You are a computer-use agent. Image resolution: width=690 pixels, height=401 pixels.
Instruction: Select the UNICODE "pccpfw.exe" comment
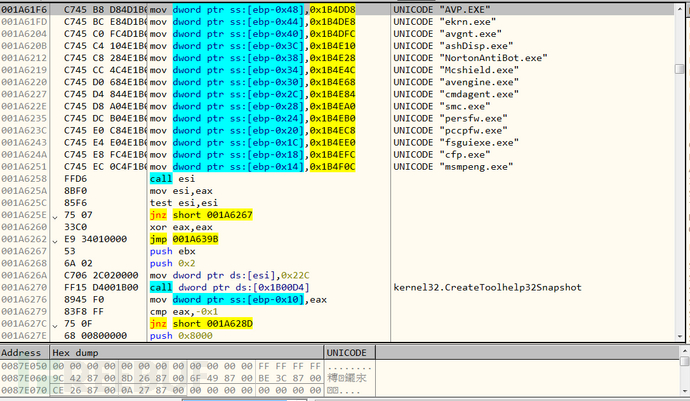pyautogui.click(x=450, y=130)
